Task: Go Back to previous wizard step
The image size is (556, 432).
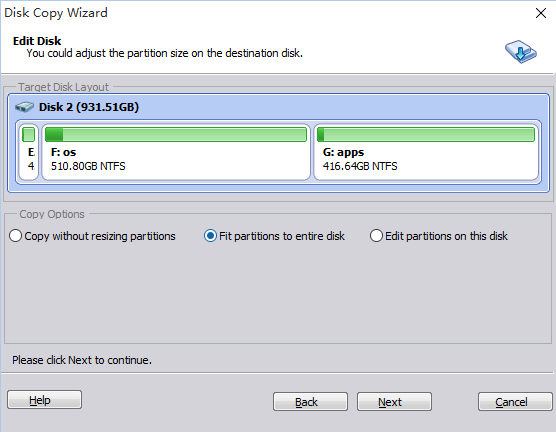Action: click(x=310, y=401)
